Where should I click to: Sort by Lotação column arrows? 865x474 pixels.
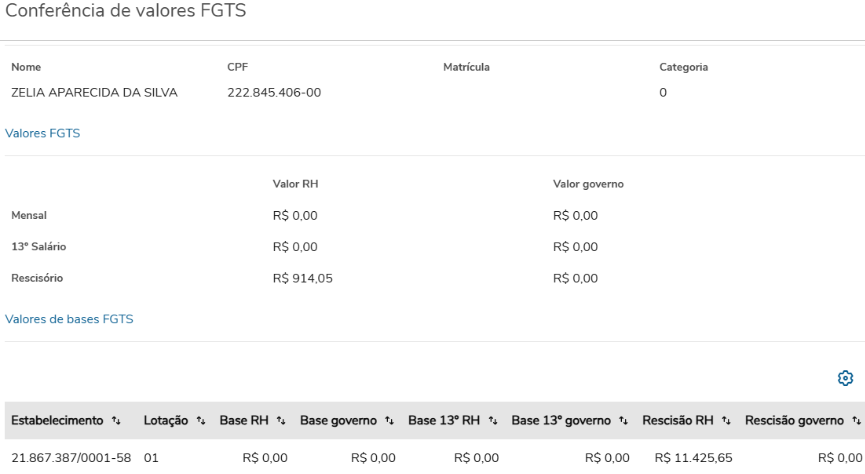tap(201, 421)
